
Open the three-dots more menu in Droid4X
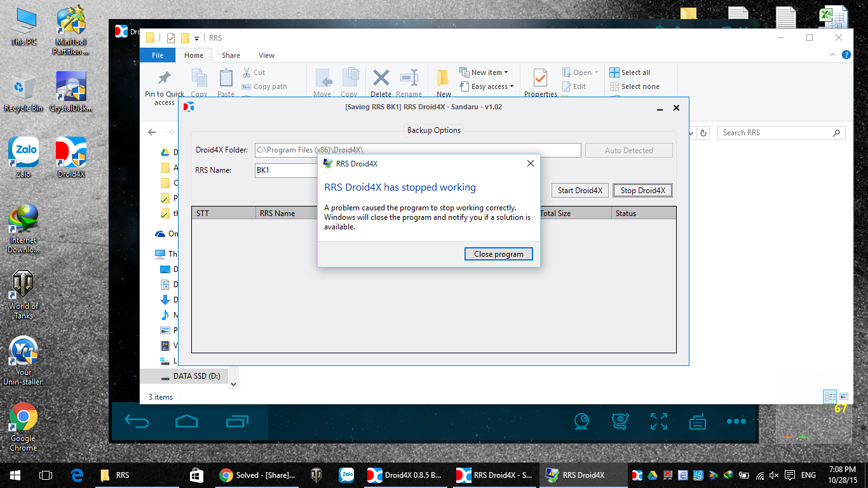point(736,421)
